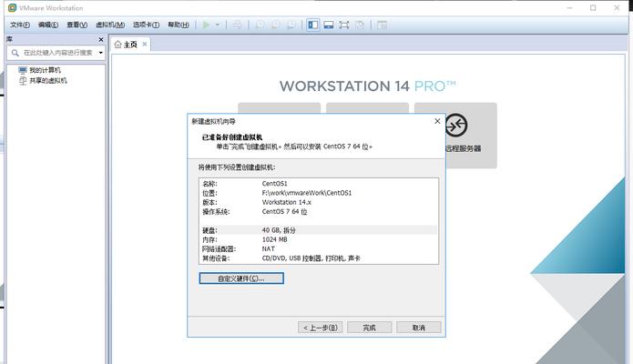
Task: Click the Manage Snapshots toolbar icon
Action: coord(291,25)
